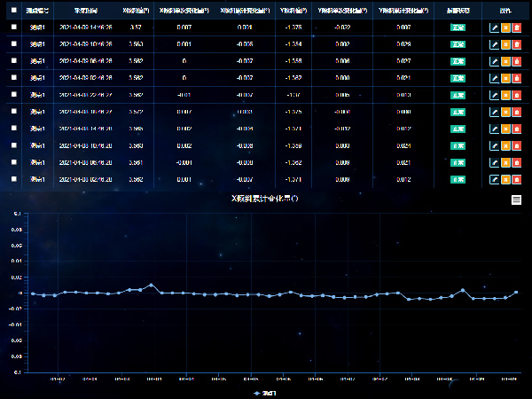This screenshot has height=399, width=532.
Task: Edit the 06:46:26 record with the pencil icon
Action: pos(494,61)
